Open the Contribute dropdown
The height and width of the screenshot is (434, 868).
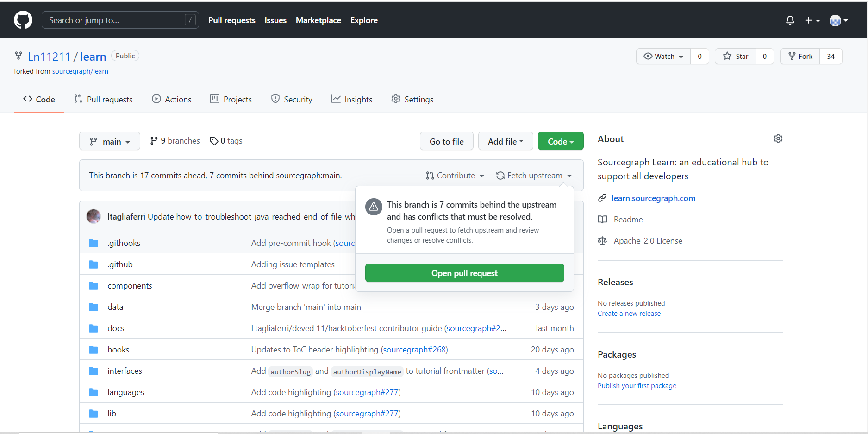455,175
